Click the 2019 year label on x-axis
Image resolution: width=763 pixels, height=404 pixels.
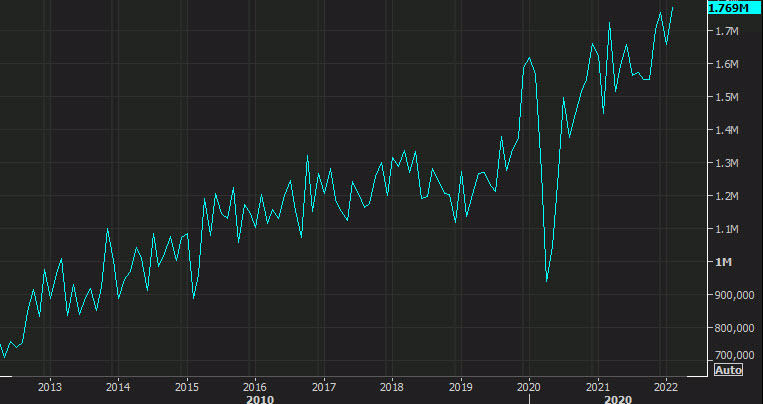click(x=461, y=387)
